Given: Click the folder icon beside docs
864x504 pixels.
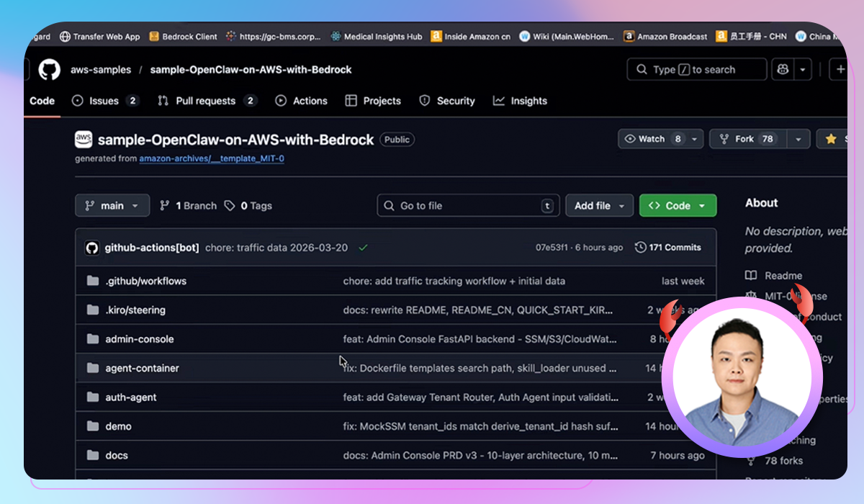Looking at the screenshot, I should coord(92,455).
